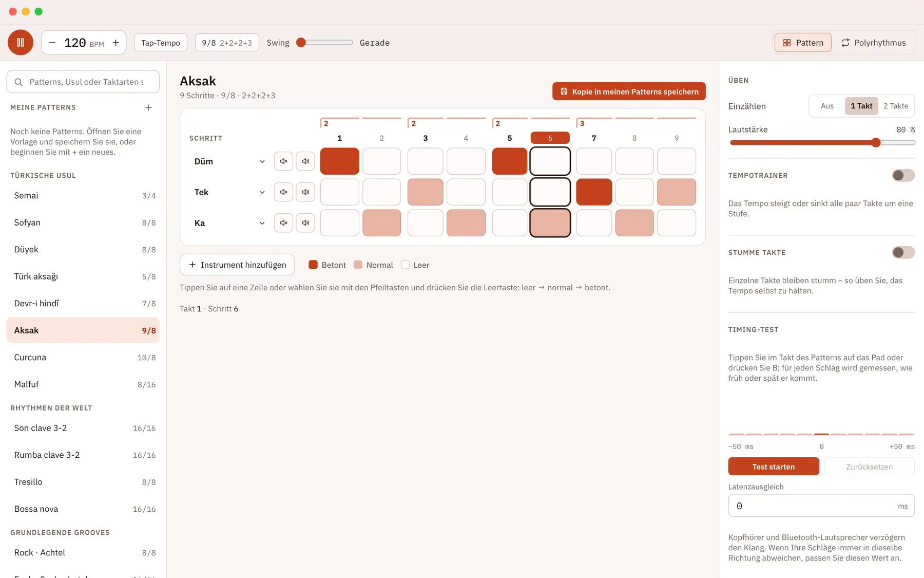Open the 9/8 time signature selector
Screen dimensions: 924x578
point(227,43)
